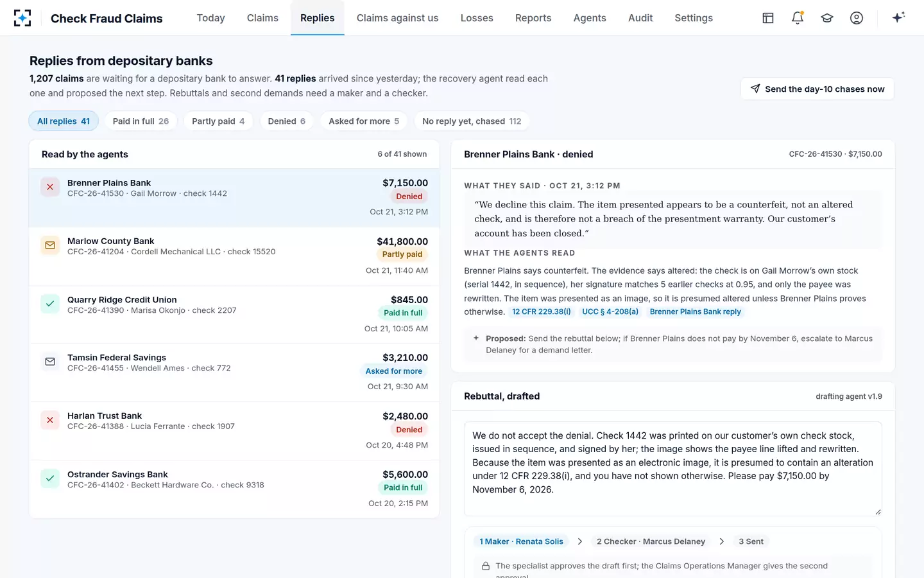Click the Check Fraud Claims logo icon
The height and width of the screenshot is (578, 924).
click(x=22, y=18)
